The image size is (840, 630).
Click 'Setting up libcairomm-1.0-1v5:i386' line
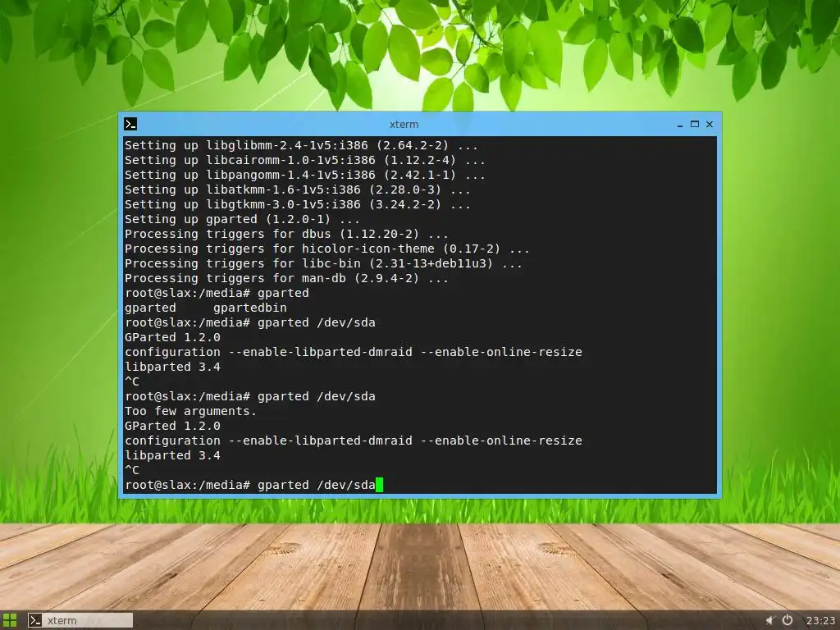[x=305, y=160]
